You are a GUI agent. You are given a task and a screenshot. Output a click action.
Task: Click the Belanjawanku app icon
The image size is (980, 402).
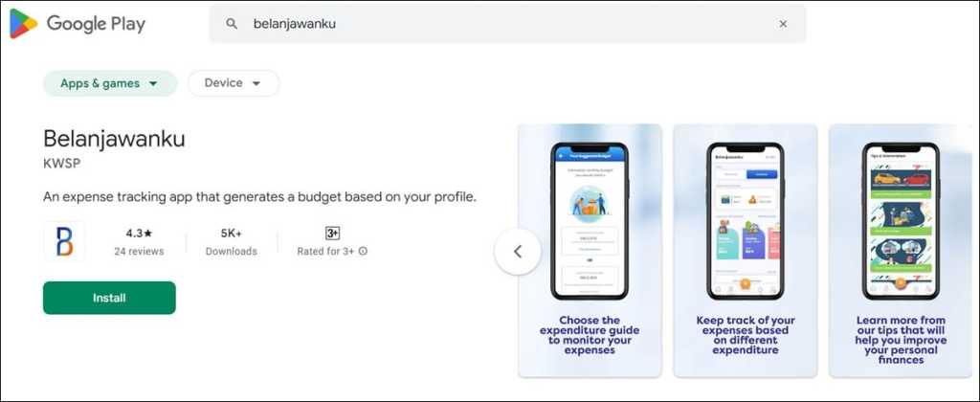(x=64, y=241)
